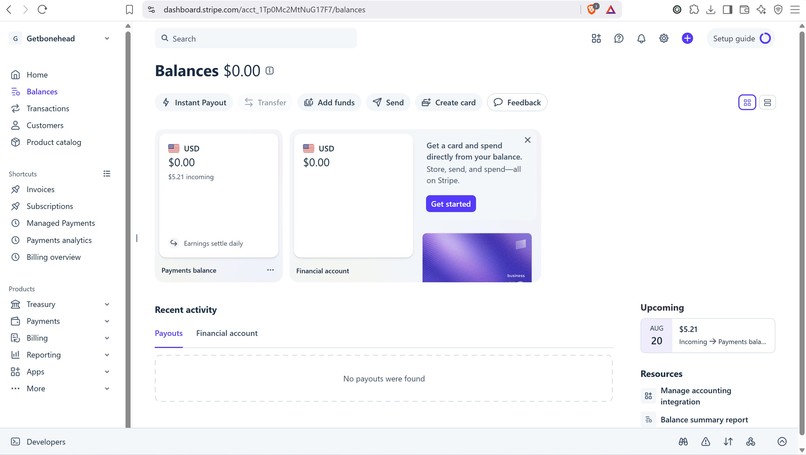Viewport: 806px width, 455px height.
Task: Click the shortcuts edit list icon
Action: pos(106,174)
